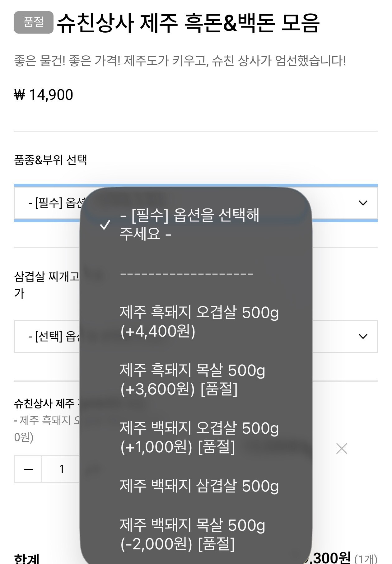Click the dashed separator entry in dropdown

[x=187, y=274]
